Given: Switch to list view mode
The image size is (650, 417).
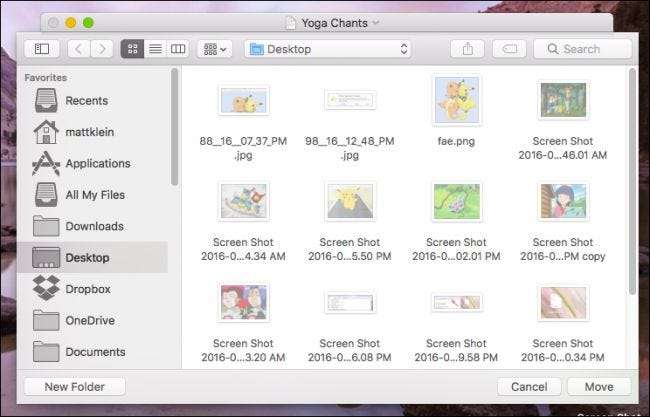Looking at the screenshot, I should [155, 48].
